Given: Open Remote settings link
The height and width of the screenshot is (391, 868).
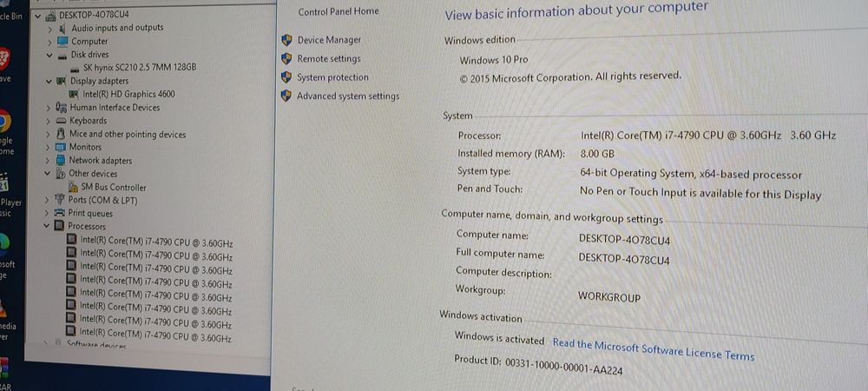Looking at the screenshot, I should tap(328, 59).
